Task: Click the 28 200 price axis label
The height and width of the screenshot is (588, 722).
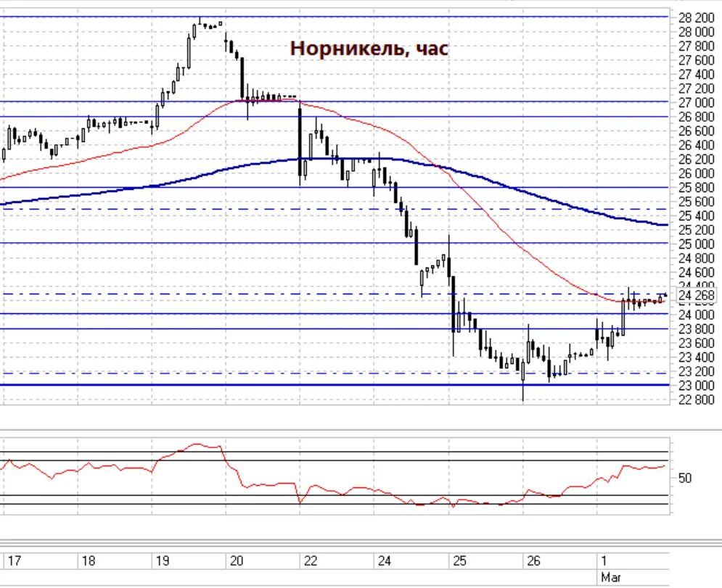Action: (696, 17)
